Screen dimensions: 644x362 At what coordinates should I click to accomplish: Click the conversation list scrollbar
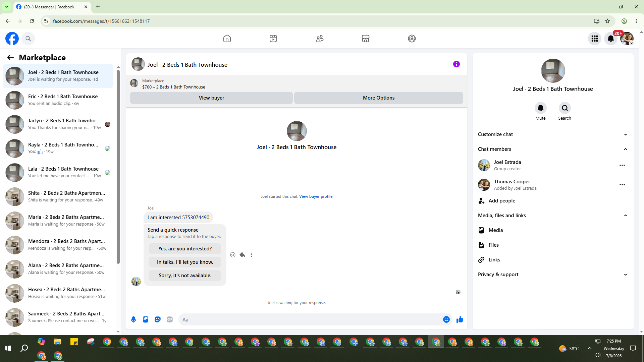tap(118, 167)
